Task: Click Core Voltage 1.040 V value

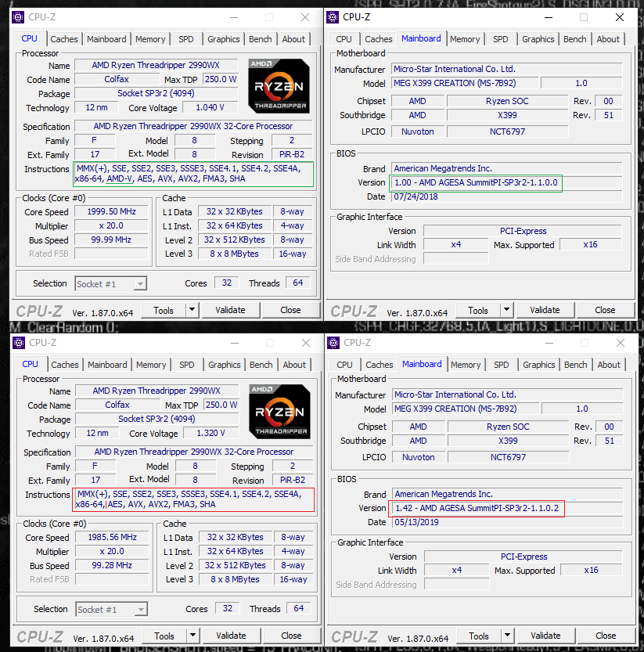Action: (210, 108)
